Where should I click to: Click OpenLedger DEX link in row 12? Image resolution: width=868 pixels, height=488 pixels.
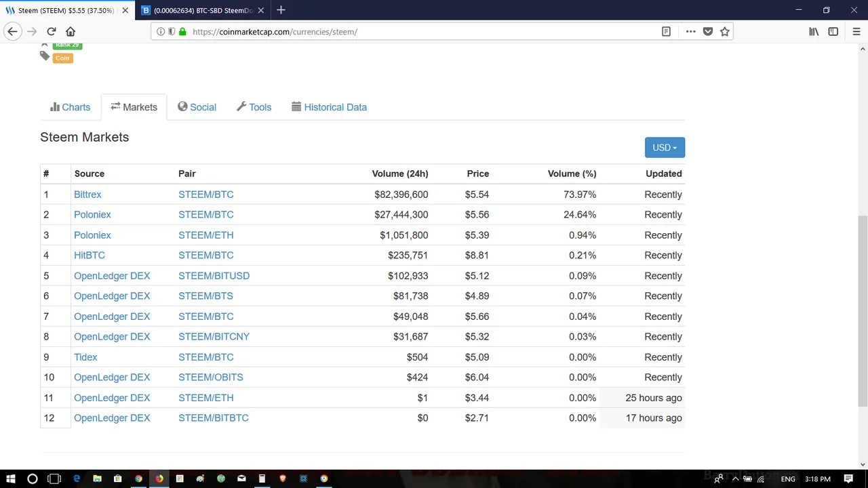pyautogui.click(x=112, y=418)
